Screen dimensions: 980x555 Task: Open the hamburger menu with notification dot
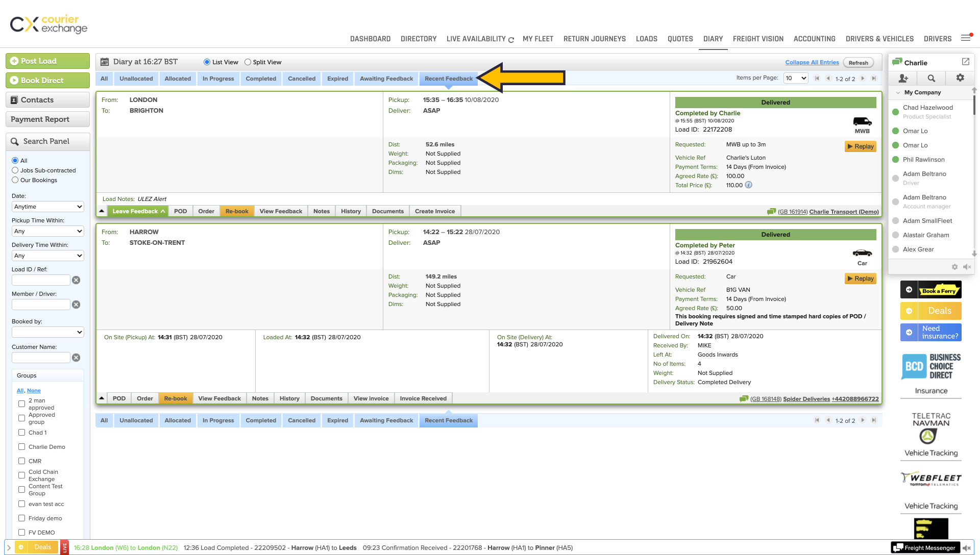pyautogui.click(x=966, y=38)
